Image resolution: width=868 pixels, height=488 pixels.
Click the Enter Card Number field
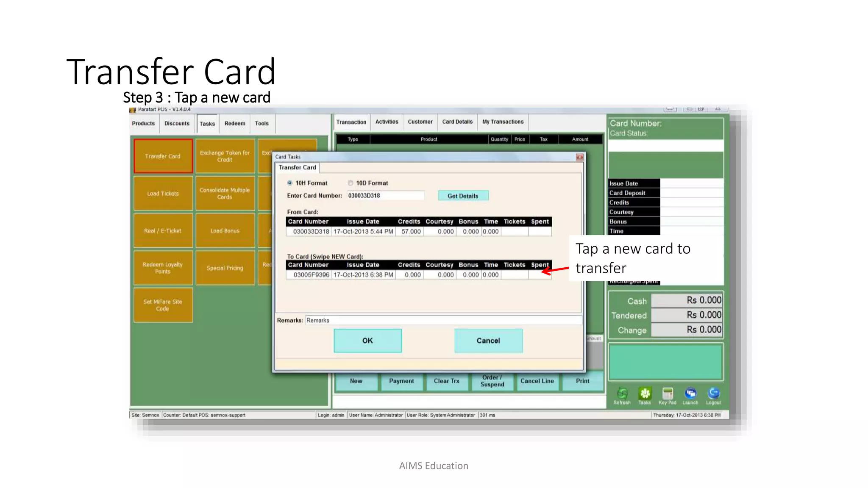pos(385,196)
